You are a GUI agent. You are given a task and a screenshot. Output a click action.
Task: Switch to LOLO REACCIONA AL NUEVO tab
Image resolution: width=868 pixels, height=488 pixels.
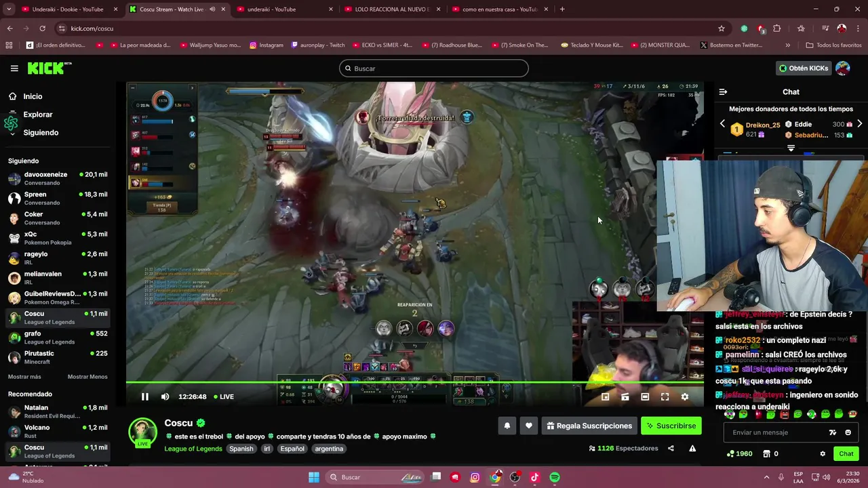391,9
